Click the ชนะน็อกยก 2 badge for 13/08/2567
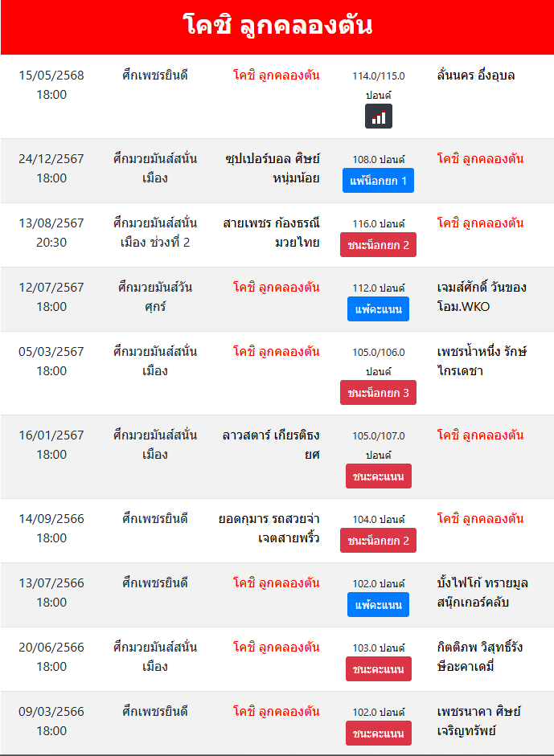 pyautogui.click(x=379, y=244)
